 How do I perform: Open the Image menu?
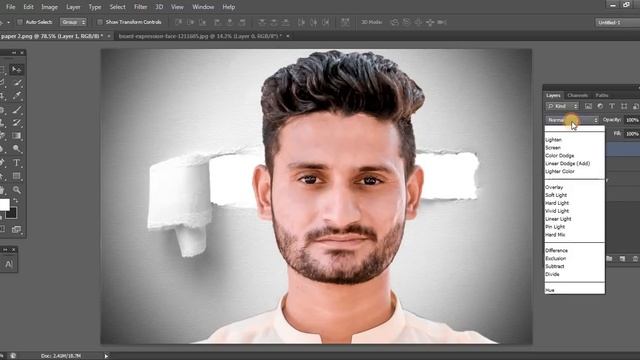[49, 7]
